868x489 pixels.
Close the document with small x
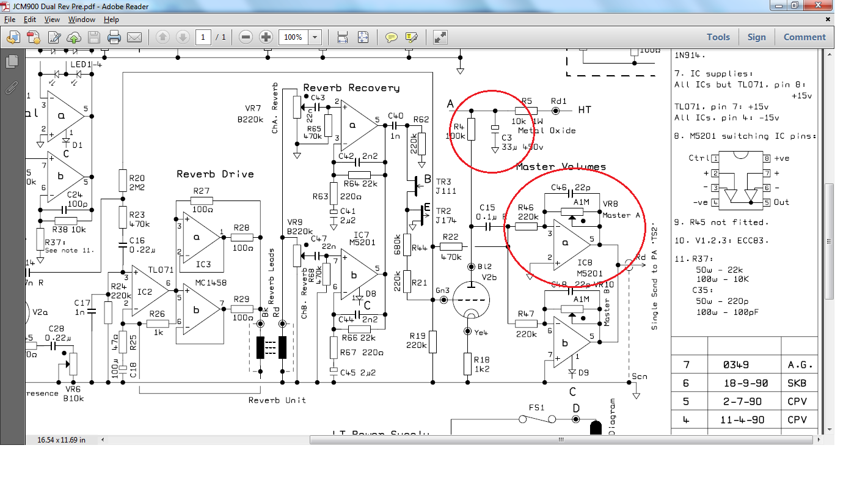828,20
